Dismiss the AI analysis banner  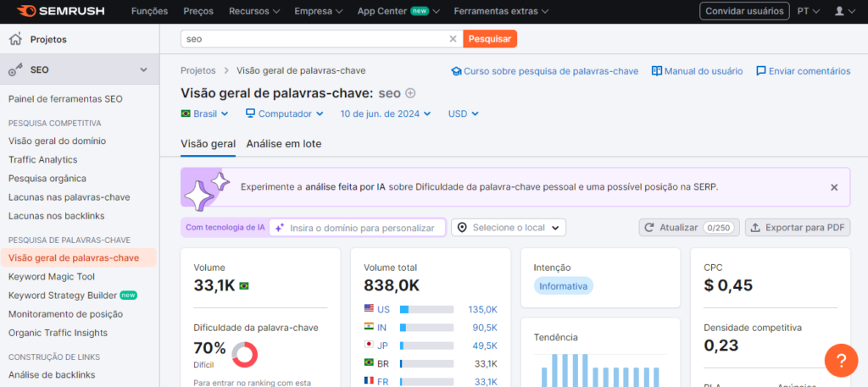point(834,187)
